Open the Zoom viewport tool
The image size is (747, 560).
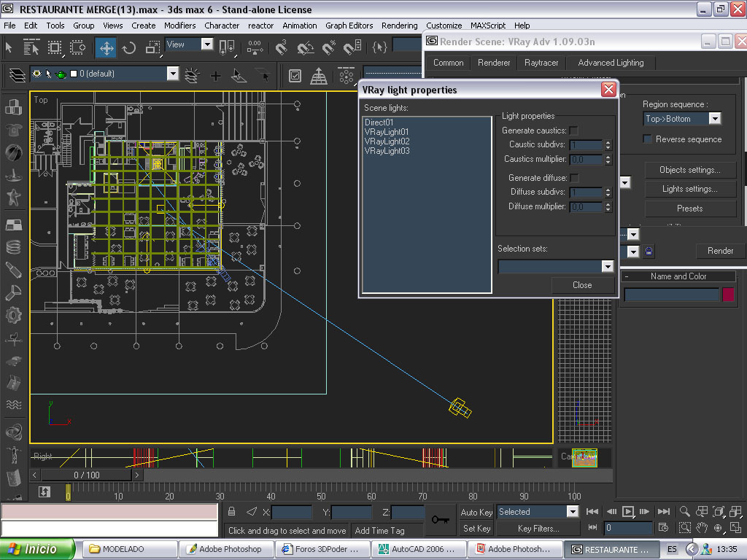point(684,511)
